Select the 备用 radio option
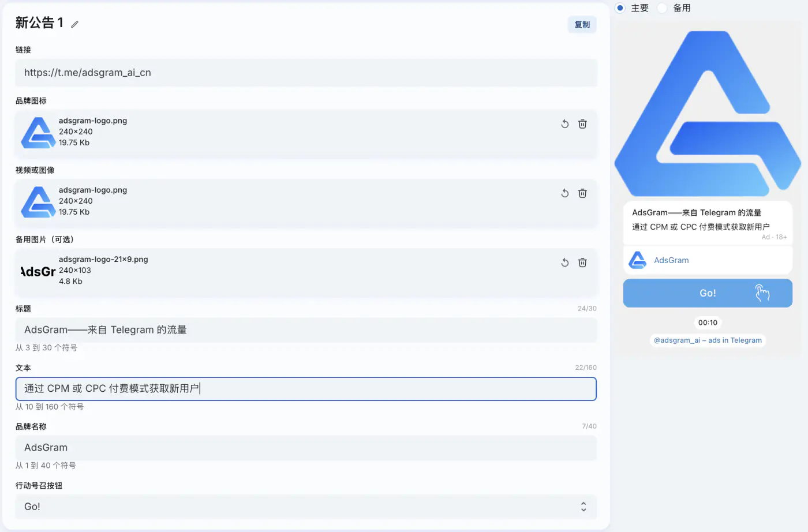808x532 pixels. (x=662, y=8)
